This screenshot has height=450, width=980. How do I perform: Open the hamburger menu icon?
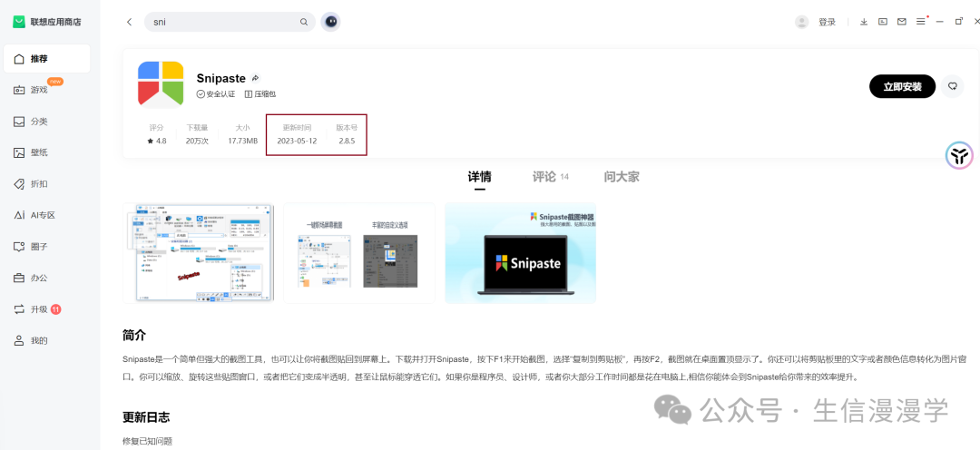pos(921,22)
